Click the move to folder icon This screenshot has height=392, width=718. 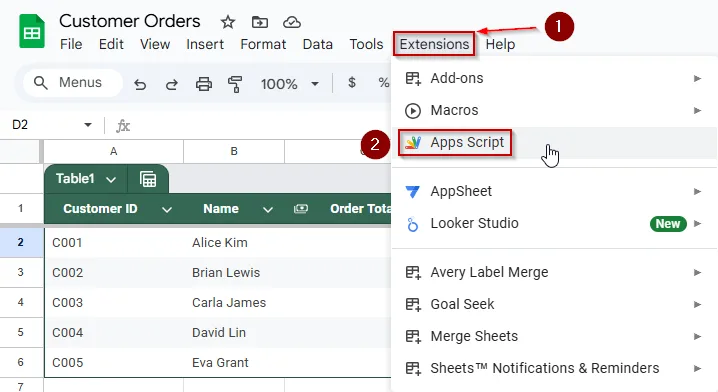click(260, 22)
